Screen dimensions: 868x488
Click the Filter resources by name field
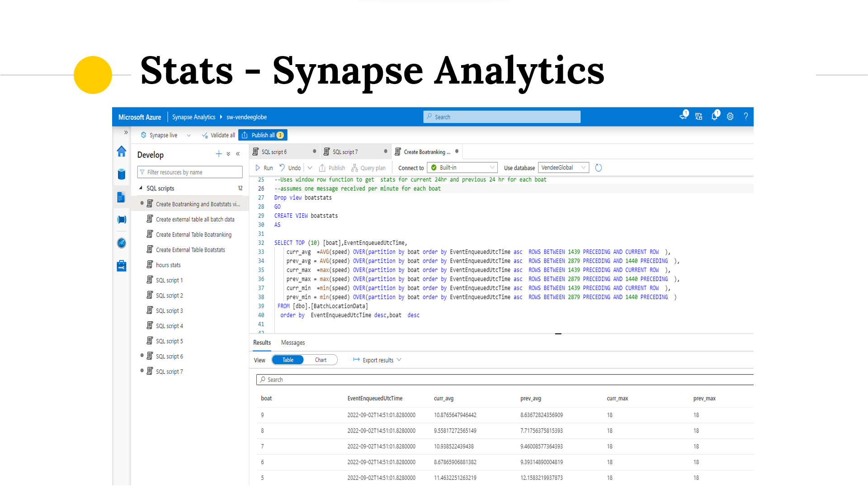click(x=190, y=172)
